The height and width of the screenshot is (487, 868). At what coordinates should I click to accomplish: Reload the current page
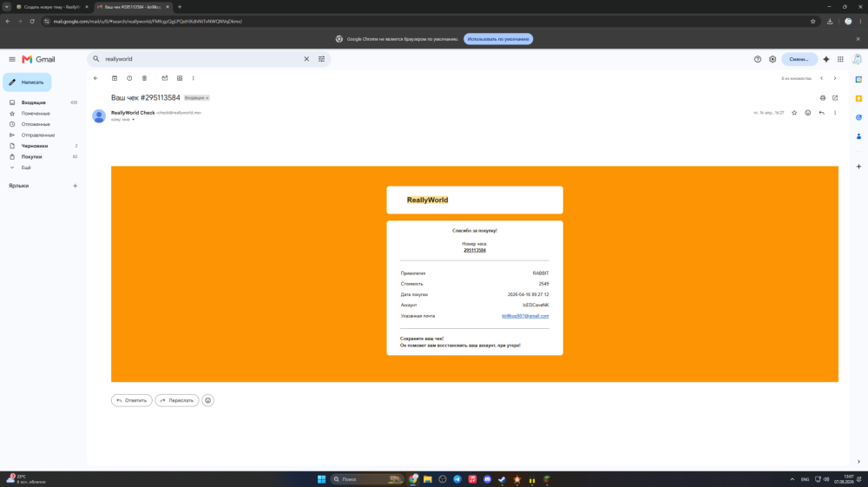(32, 21)
